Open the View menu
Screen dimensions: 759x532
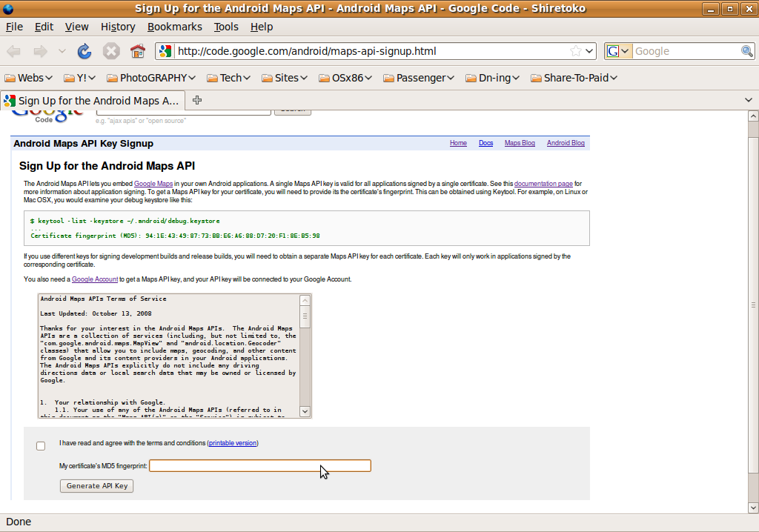[x=76, y=27]
